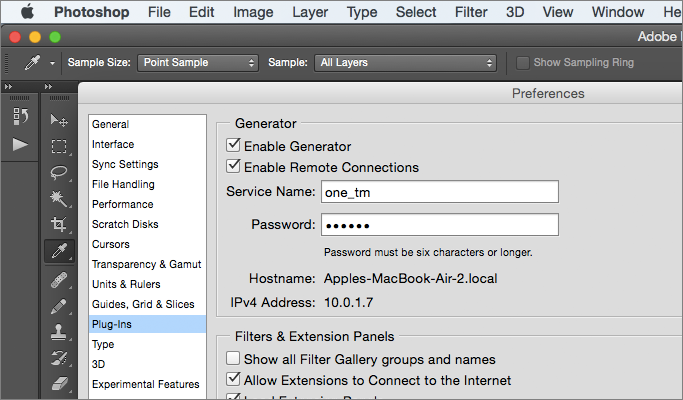Open the Image menu
Image resolution: width=683 pixels, height=400 pixels.
point(253,12)
